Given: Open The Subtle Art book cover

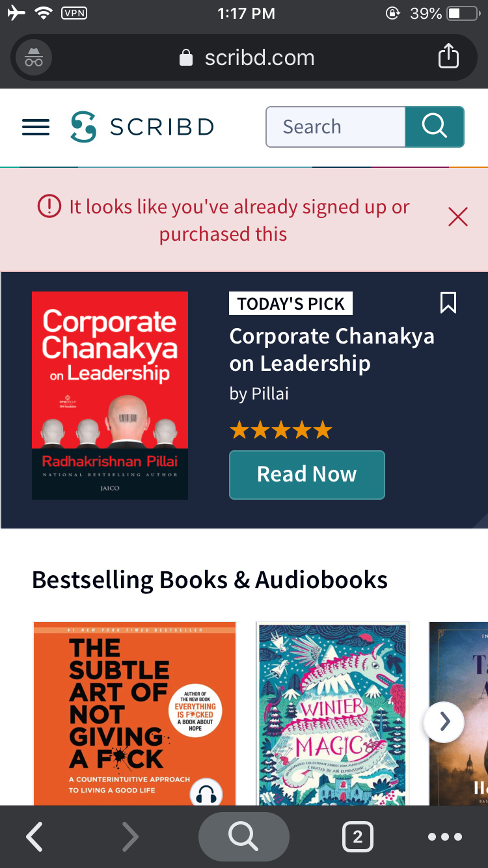Looking at the screenshot, I should 135,714.
